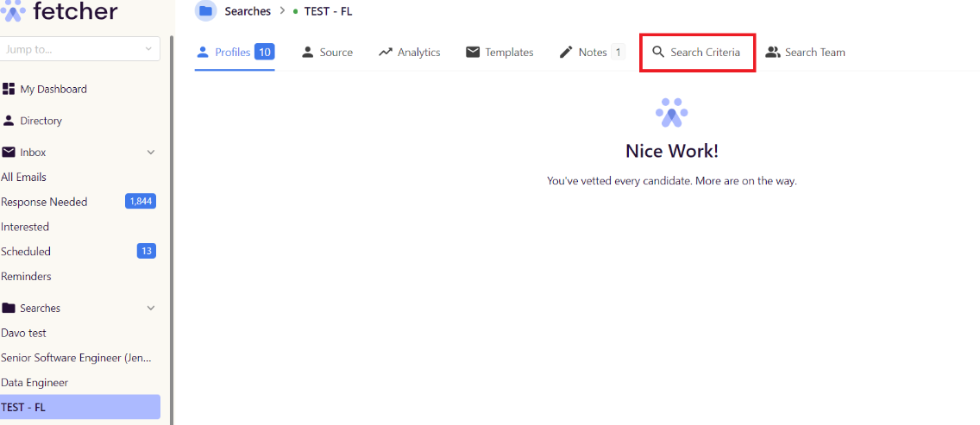Click the Search Team people icon

click(x=773, y=53)
